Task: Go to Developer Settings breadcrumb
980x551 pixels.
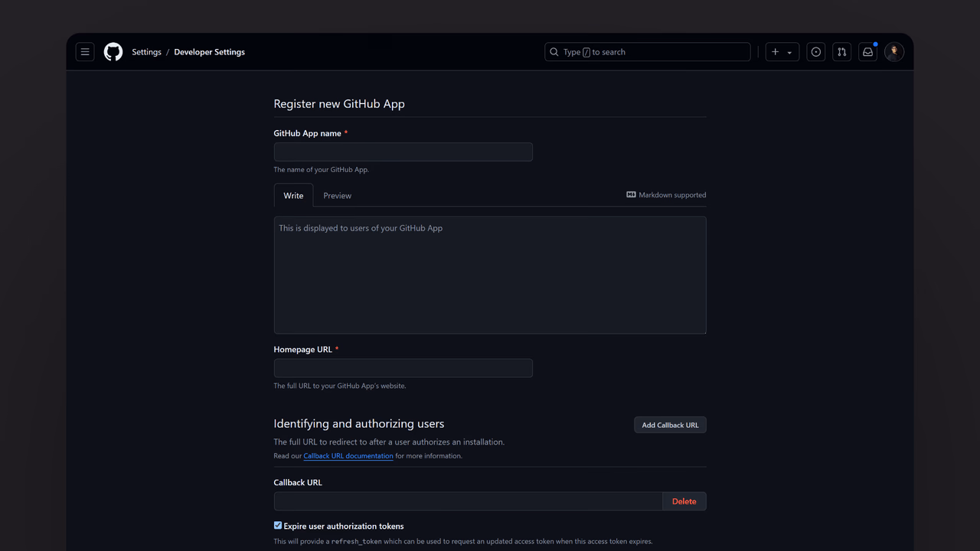Action: coord(209,52)
